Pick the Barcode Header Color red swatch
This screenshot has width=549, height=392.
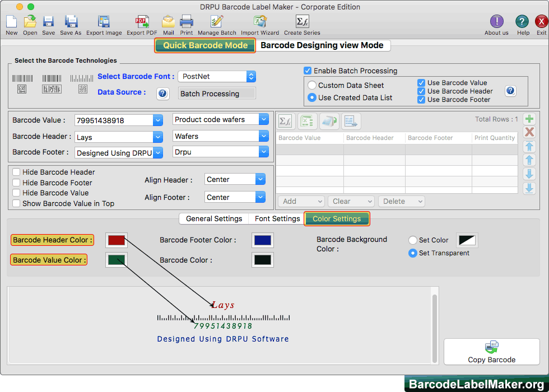(x=117, y=240)
